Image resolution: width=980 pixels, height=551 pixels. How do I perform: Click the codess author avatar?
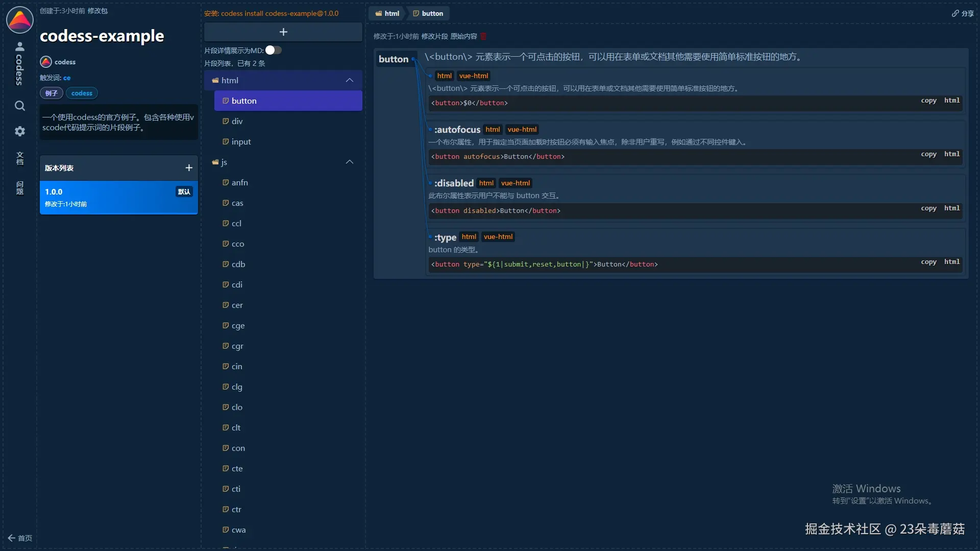pyautogui.click(x=46, y=62)
